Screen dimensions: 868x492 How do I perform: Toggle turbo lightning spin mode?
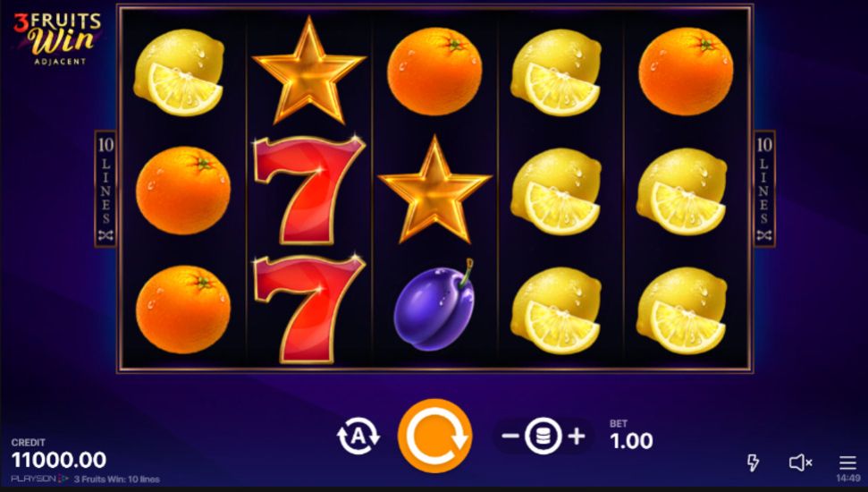(753, 462)
